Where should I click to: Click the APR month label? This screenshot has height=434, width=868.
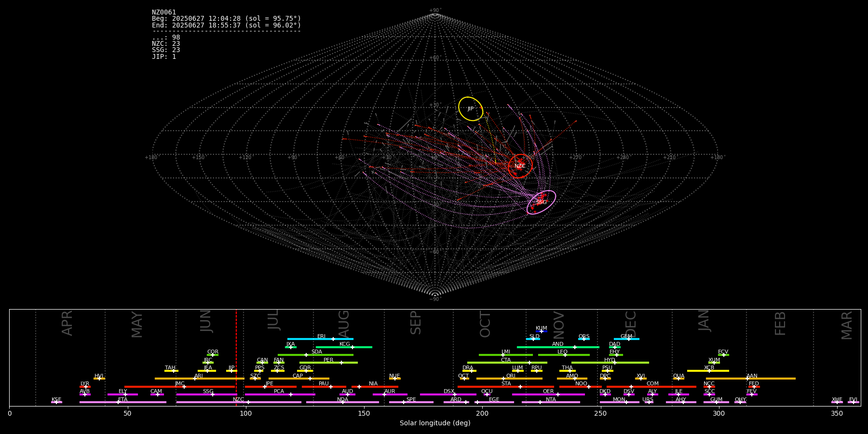(x=68, y=323)
